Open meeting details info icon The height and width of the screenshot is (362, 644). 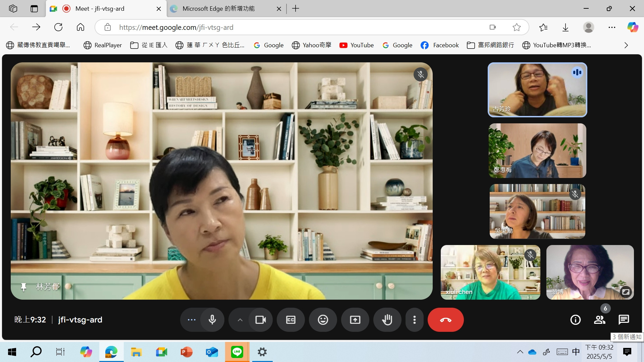[x=575, y=320]
